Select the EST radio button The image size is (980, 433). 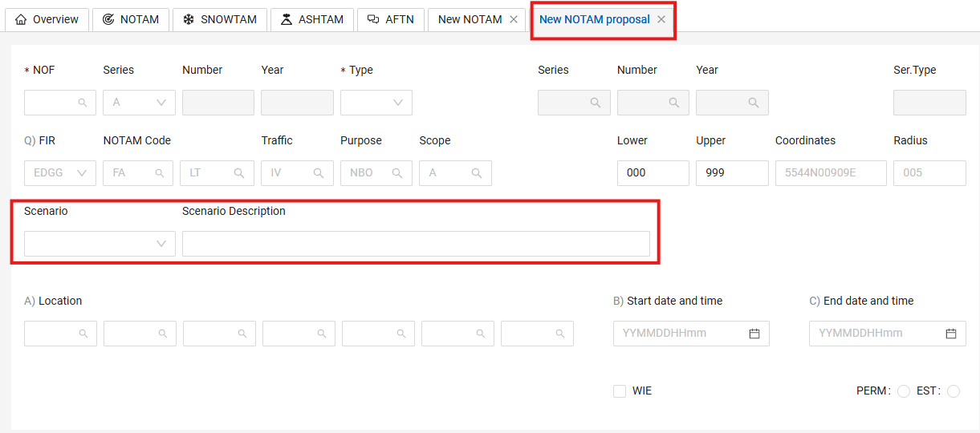point(954,391)
